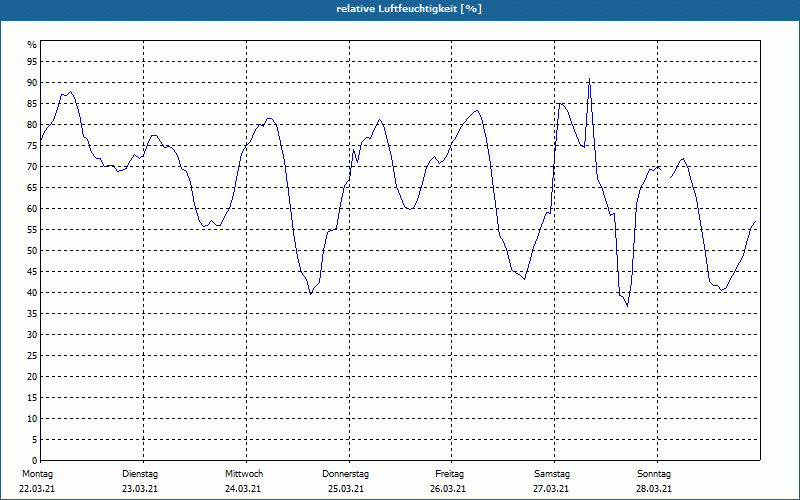The width and height of the screenshot is (800, 500).
Task: Click the y-axis value '60'
Action: coord(32,209)
